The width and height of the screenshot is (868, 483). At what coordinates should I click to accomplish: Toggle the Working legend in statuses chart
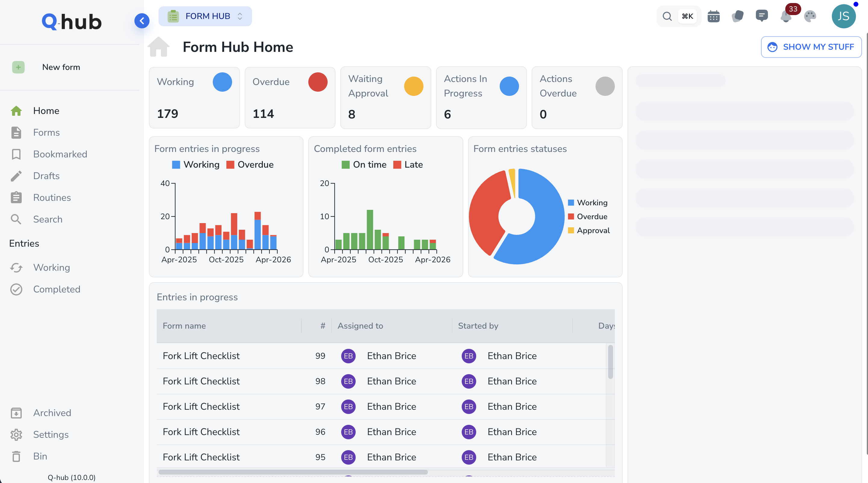coord(588,202)
